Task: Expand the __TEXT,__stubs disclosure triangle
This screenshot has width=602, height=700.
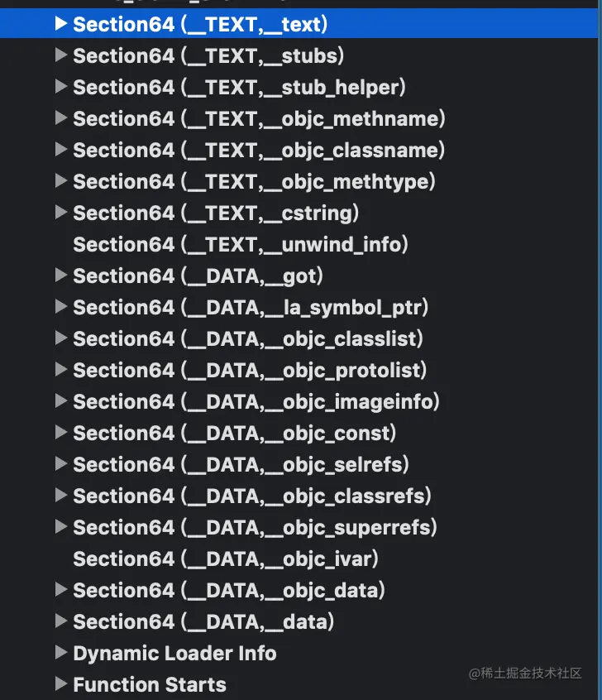Action: 60,55
